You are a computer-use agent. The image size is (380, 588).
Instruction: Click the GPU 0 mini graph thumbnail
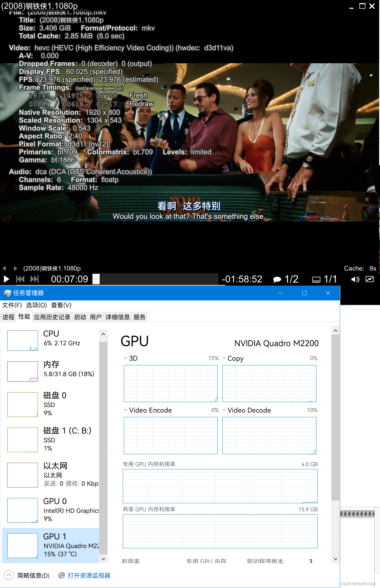22,510
